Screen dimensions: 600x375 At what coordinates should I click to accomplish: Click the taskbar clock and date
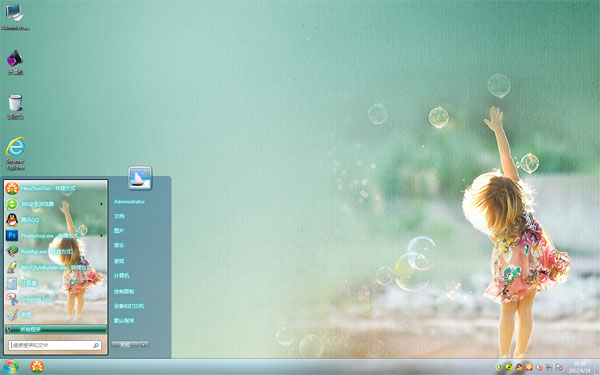[x=579, y=367]
